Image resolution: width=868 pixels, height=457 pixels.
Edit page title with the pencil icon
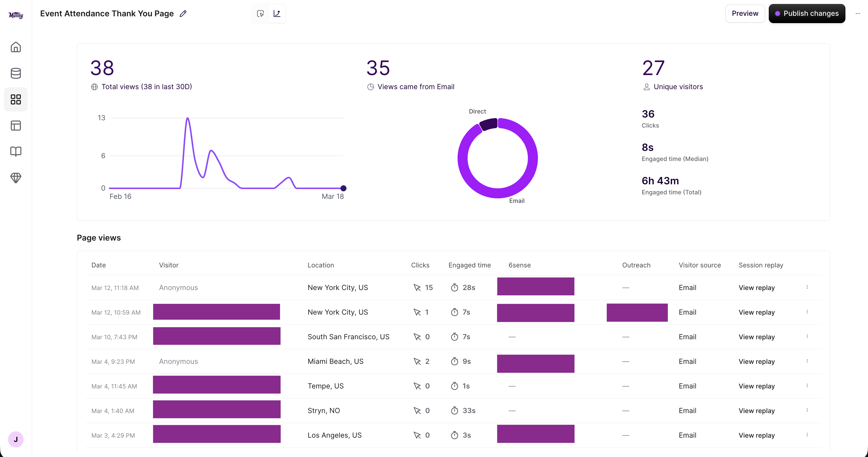click(183, 14)
